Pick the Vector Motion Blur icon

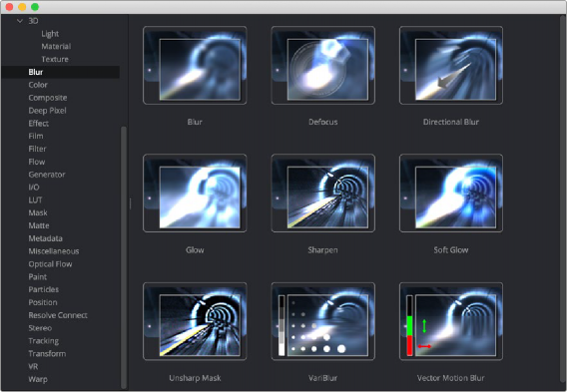(x=451, y=321)
